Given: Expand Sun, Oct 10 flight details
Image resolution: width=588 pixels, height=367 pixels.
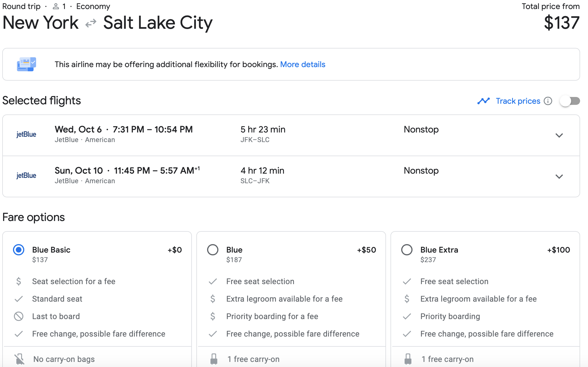Looking at the screenshot, I should pos(559,176).
